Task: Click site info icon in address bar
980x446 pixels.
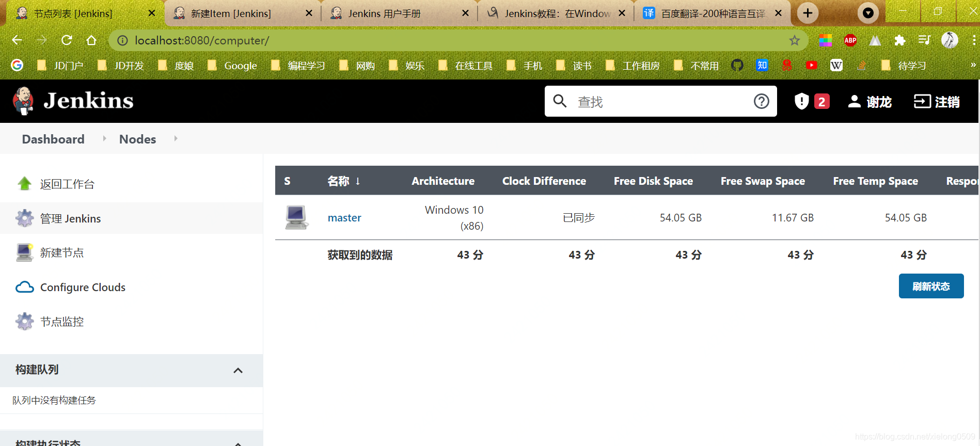Action: click(x=122, y=40)
